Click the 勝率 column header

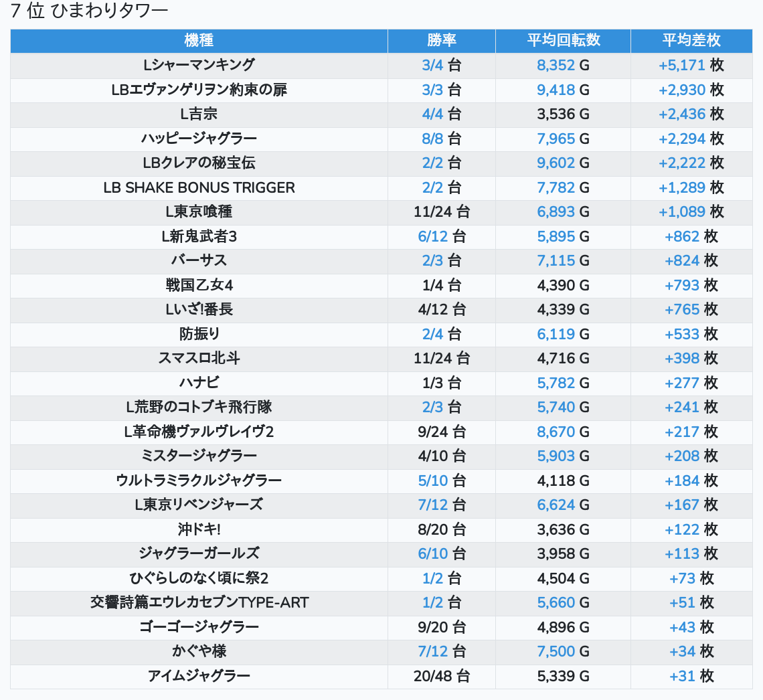pos(441,40)
